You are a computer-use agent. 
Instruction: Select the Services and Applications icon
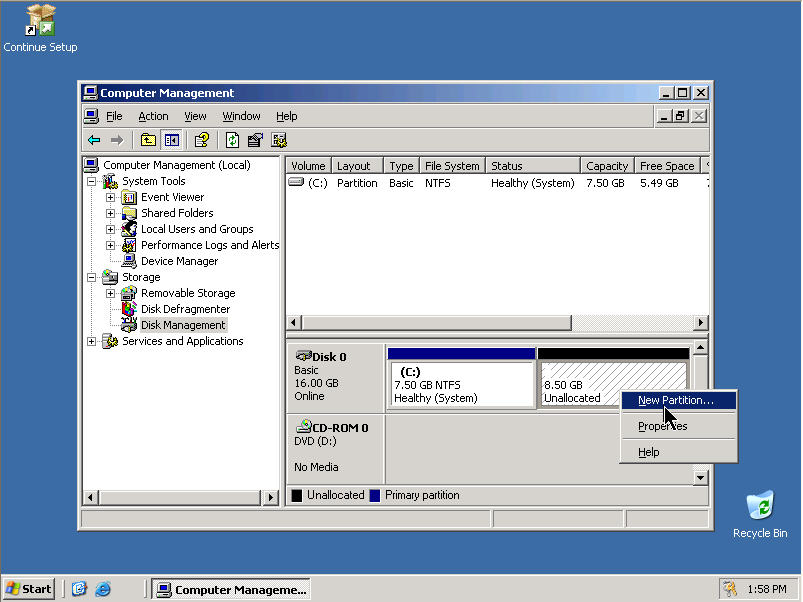(110, 341)
